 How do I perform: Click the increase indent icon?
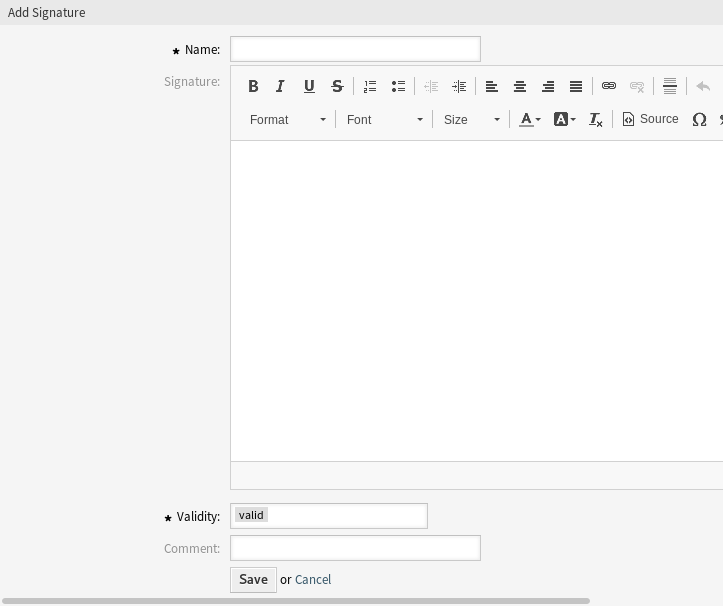[459, 86]
